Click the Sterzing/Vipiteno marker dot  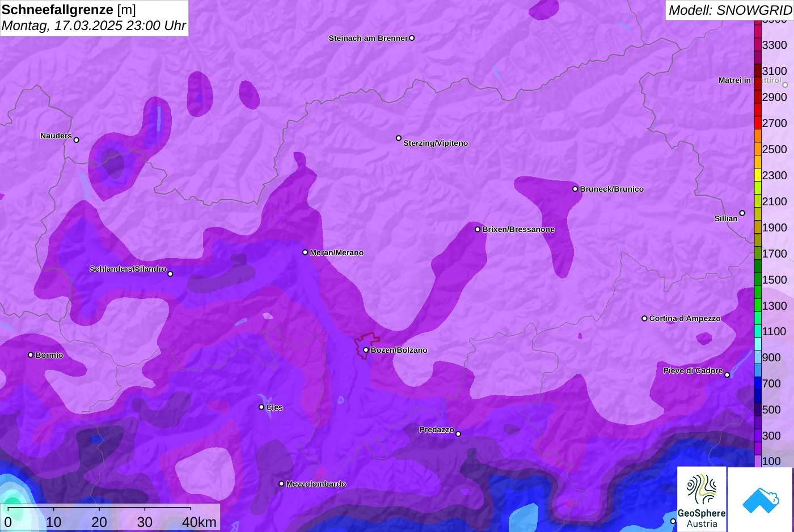coord(399,138)
